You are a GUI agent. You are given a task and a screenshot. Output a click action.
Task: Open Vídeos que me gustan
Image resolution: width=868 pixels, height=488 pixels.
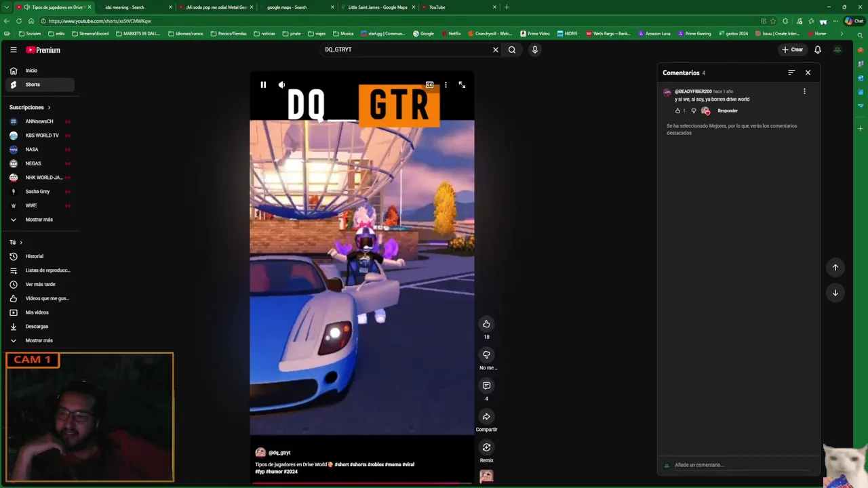40,298
